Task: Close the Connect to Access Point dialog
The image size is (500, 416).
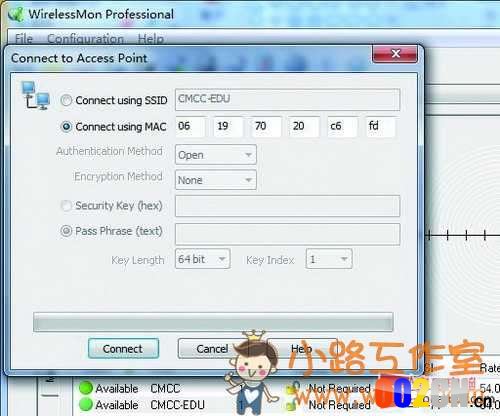Action: point(395,54)
